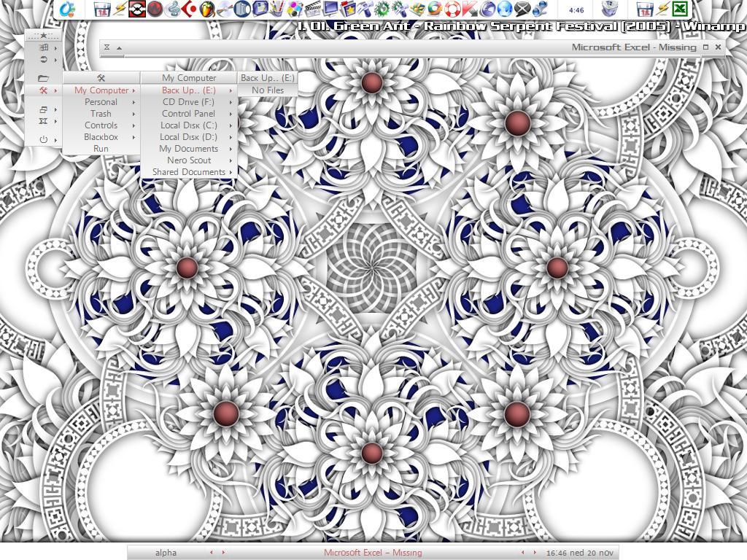Open the Blackbox submenu
The height and width of the screenshot is (560, 747).
point(101,137)
